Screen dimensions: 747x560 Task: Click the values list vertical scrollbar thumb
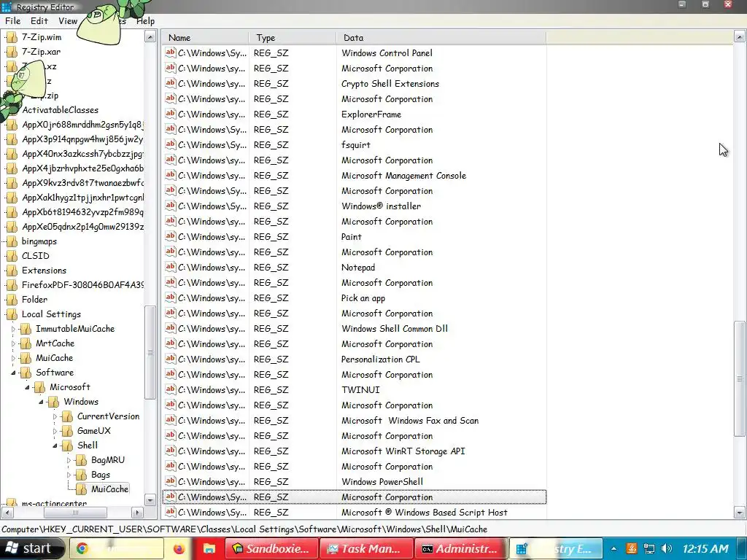[740, 378]
